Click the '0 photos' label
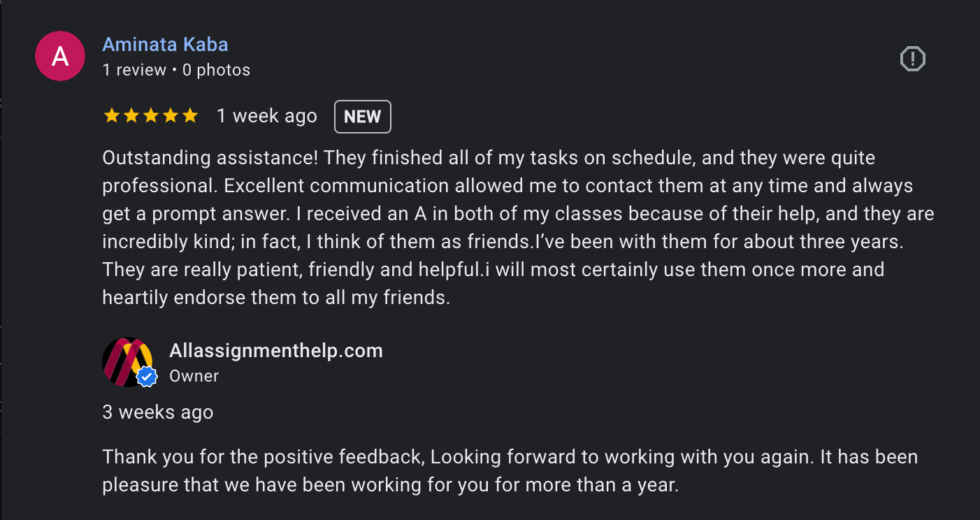 (x=216, y=70)
